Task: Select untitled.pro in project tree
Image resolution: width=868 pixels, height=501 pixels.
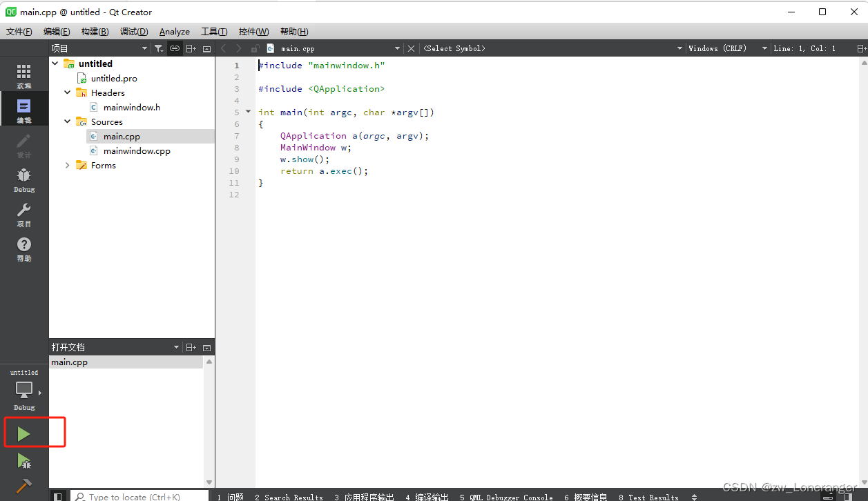Action: tap(114, 78)
